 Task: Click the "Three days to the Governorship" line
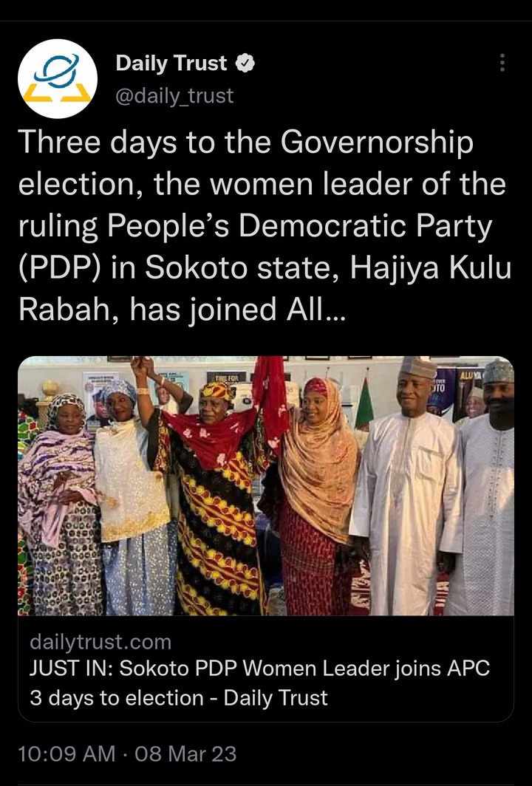(246, 143)
